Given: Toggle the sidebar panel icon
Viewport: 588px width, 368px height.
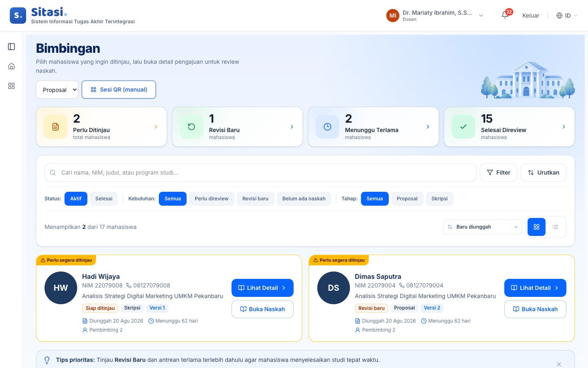Looking at the screenshot, I should coord(11,47).
